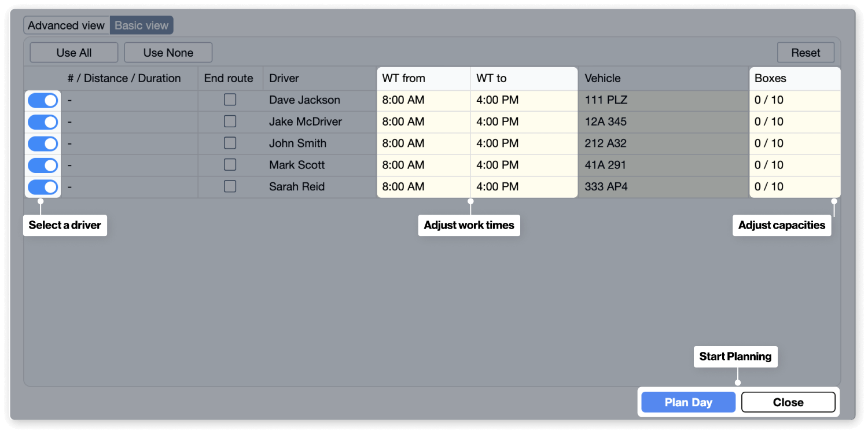Adjust Jake McDriver's Boxes capacity

point(793,122)
